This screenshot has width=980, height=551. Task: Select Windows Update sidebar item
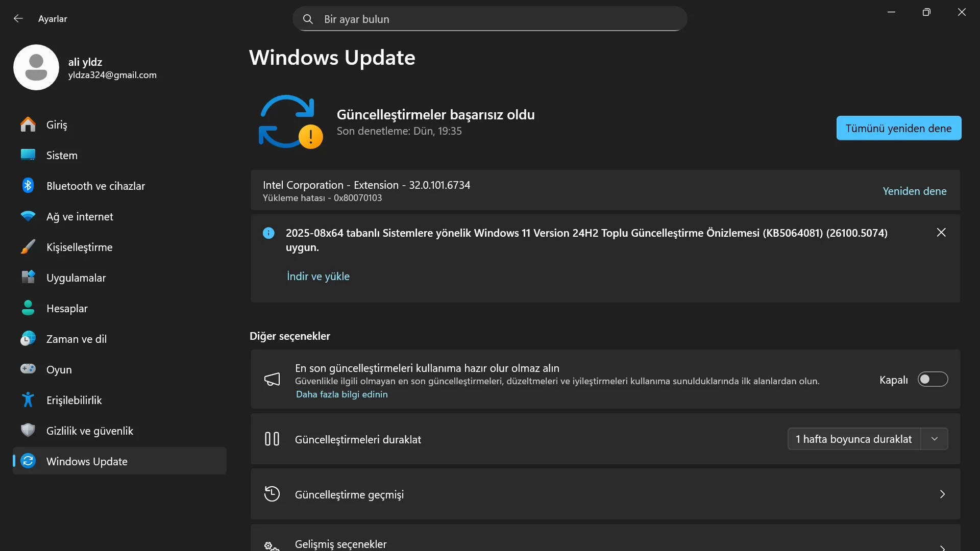(x=120, y=461)
